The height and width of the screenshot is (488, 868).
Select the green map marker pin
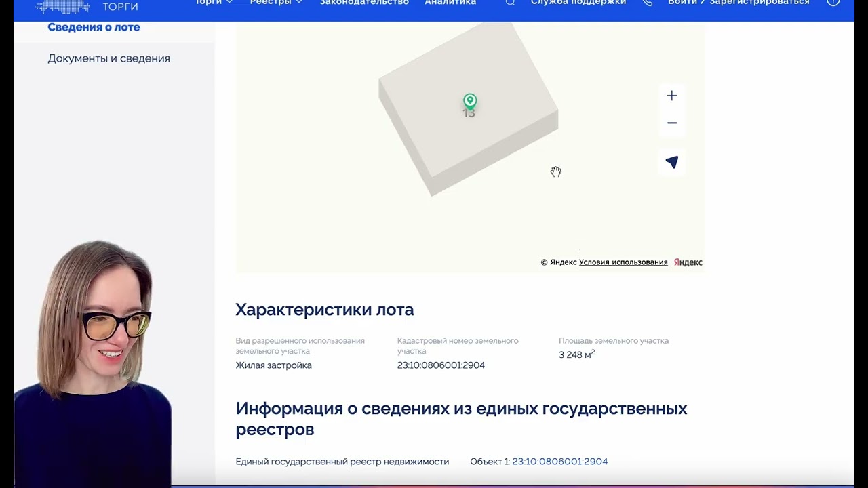coord(469,101)
